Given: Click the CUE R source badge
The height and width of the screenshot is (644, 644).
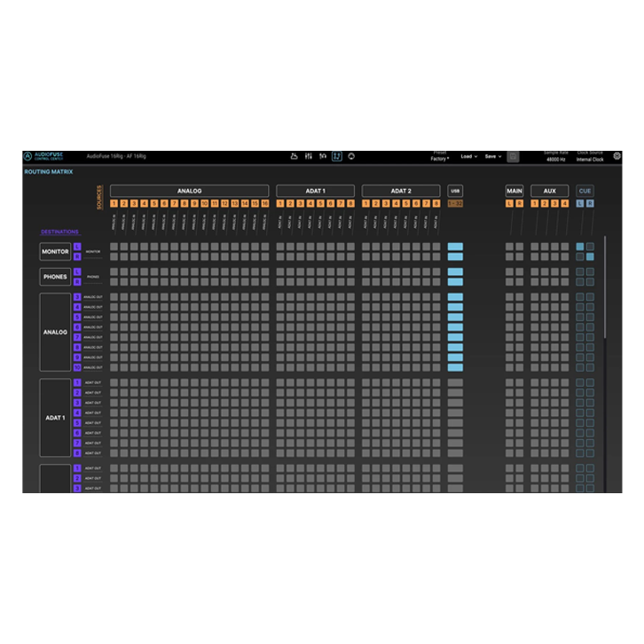Looking at the screenshot, I should coord(590,203).
